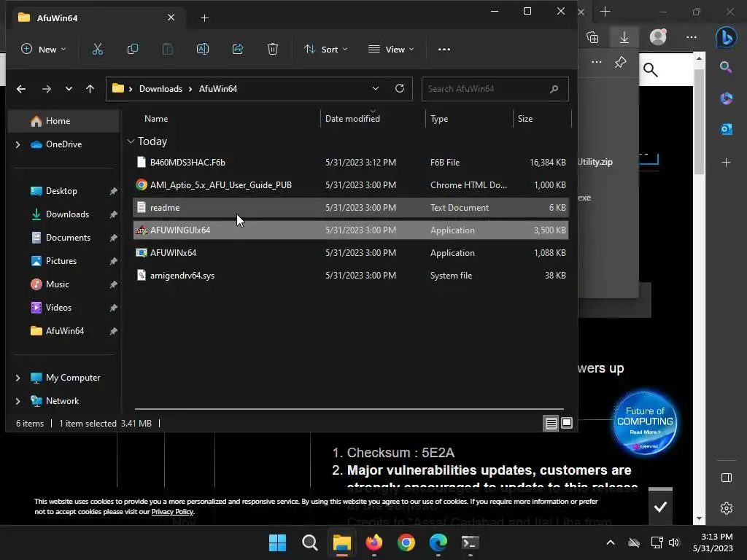Click the Edge profile avatar

[658, 36]
